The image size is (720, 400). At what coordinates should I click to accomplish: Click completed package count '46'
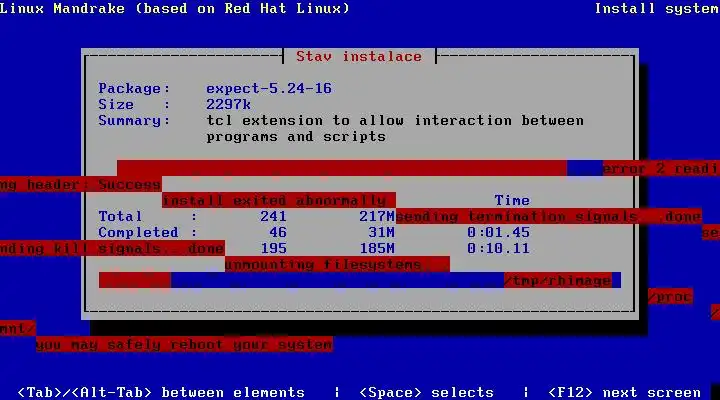click(278, 232)
